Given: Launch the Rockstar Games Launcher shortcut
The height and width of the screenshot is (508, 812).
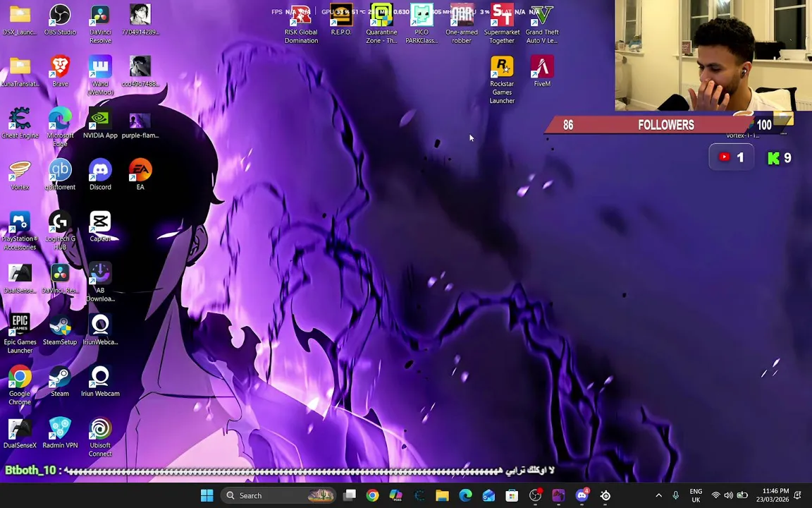Looking at the screenshot, I should (502, 80).
